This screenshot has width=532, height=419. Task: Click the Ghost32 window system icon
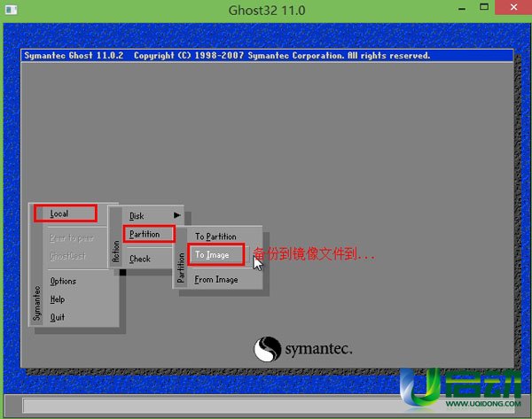(12, 10)
